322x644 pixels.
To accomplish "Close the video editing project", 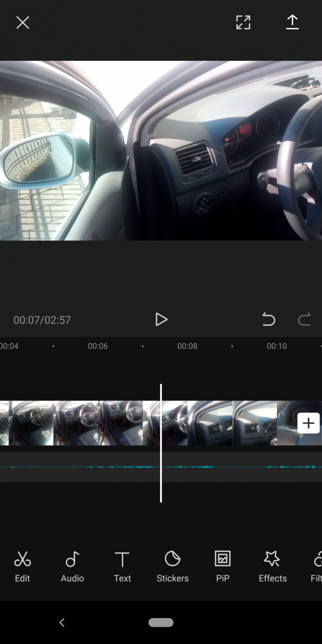I will click(x=23, y=22).
